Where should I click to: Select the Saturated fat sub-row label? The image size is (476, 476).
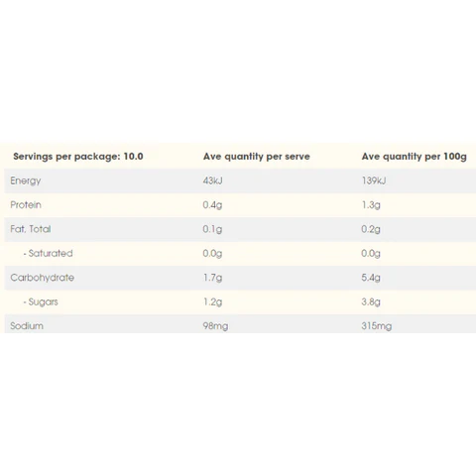click(x=48, y=253)
